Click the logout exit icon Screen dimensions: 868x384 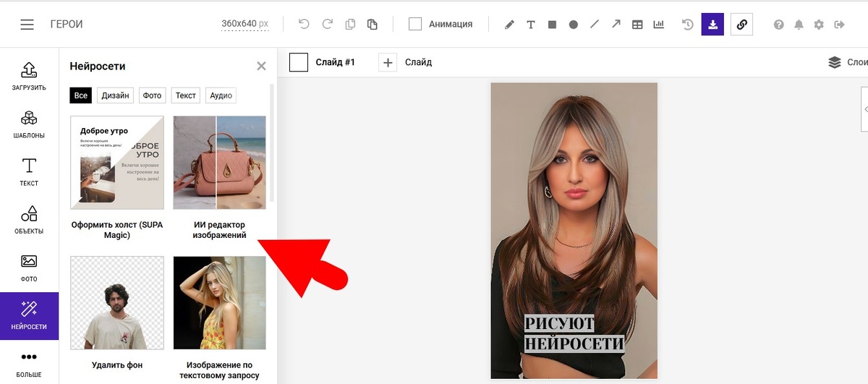839,25
